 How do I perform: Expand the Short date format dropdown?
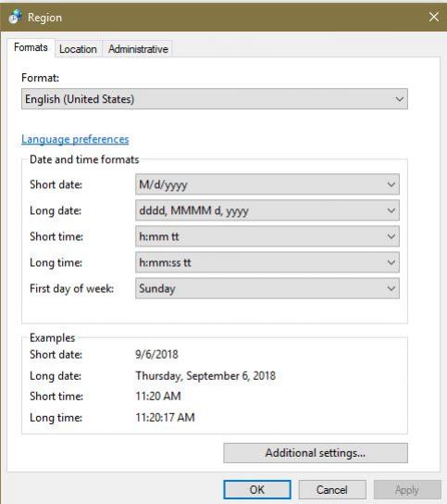pos(267,184)
